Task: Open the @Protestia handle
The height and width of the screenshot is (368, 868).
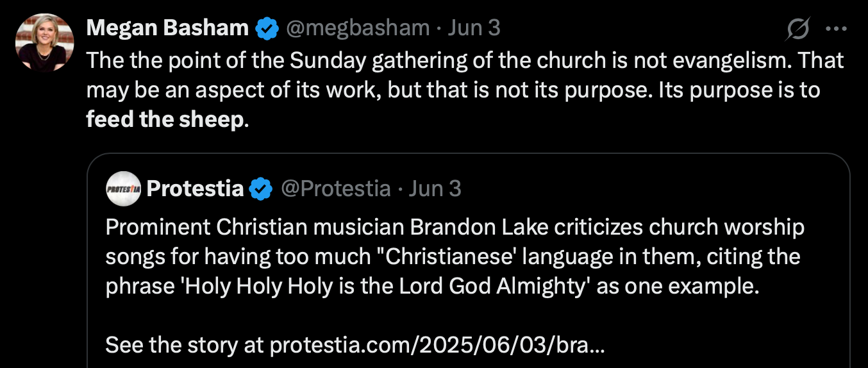Action: (336, 188)
